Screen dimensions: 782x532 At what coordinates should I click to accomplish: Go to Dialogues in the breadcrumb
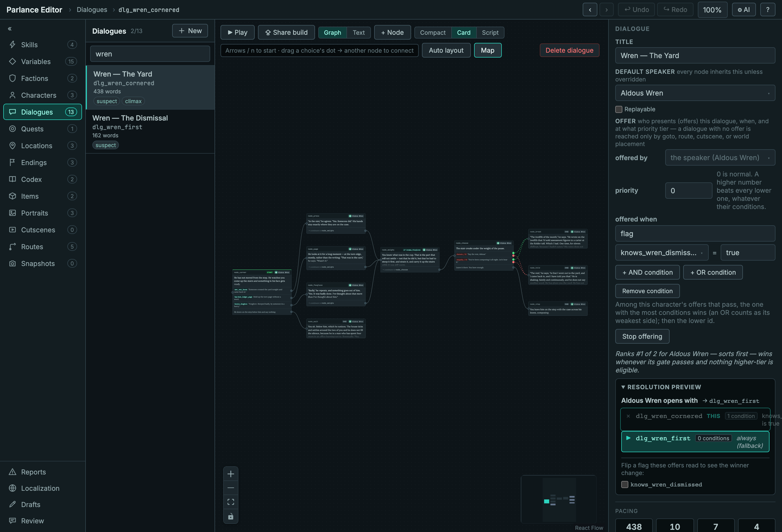point(92,10)
